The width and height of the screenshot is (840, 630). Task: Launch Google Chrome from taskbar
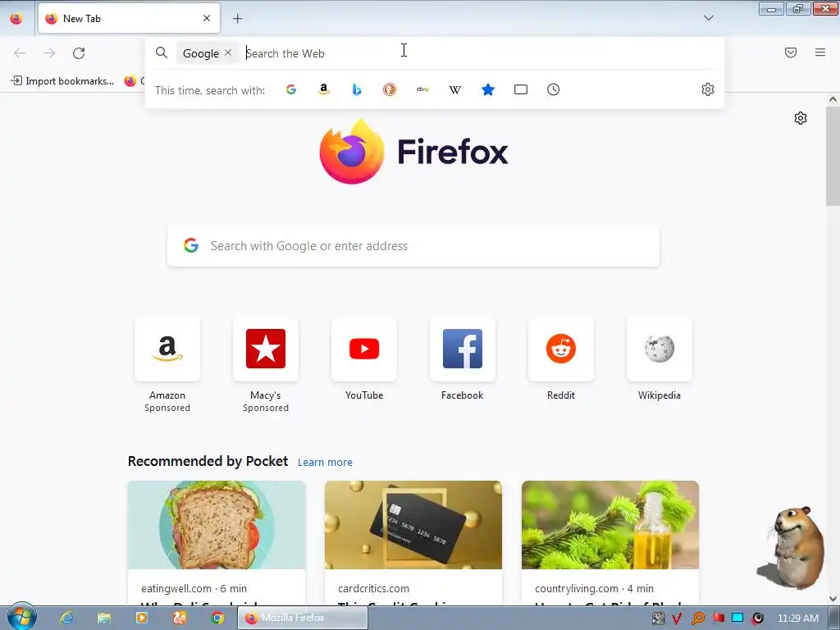tap(217, 618)
